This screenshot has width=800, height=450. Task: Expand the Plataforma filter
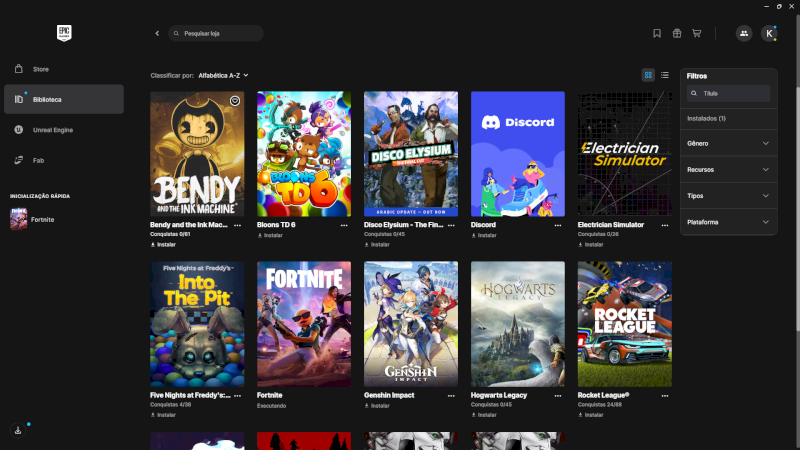click(728, 222)
